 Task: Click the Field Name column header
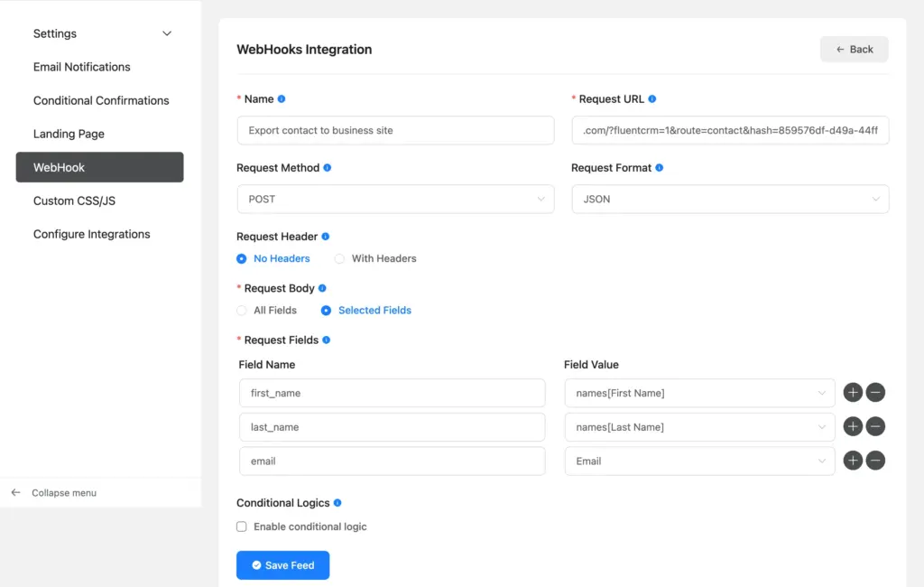pyautogui.click(x=267, y=365)
